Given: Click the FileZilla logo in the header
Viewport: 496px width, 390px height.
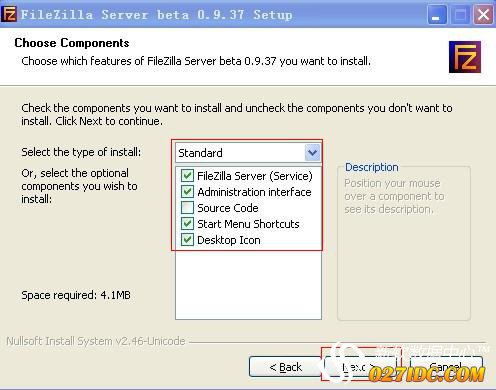Looking at the screenshot, I should tap(465, 57).
